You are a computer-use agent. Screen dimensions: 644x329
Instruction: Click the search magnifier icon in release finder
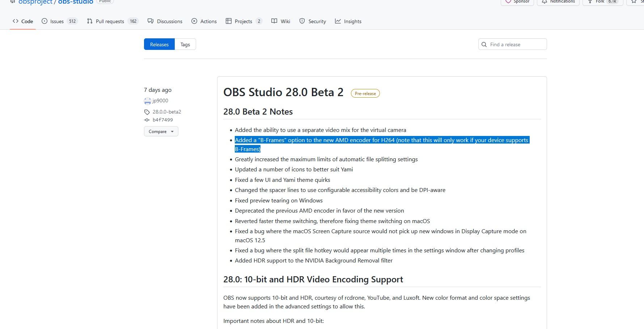point(484,44)
